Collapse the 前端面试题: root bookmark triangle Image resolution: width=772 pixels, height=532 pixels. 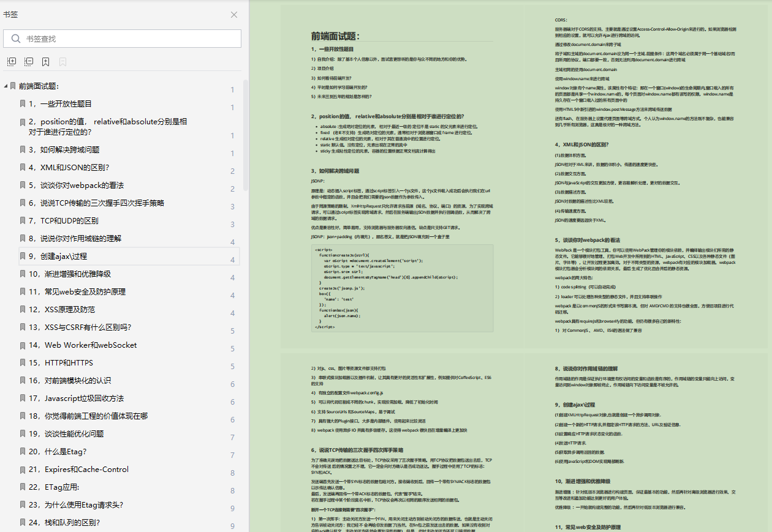tap(6, 86)
